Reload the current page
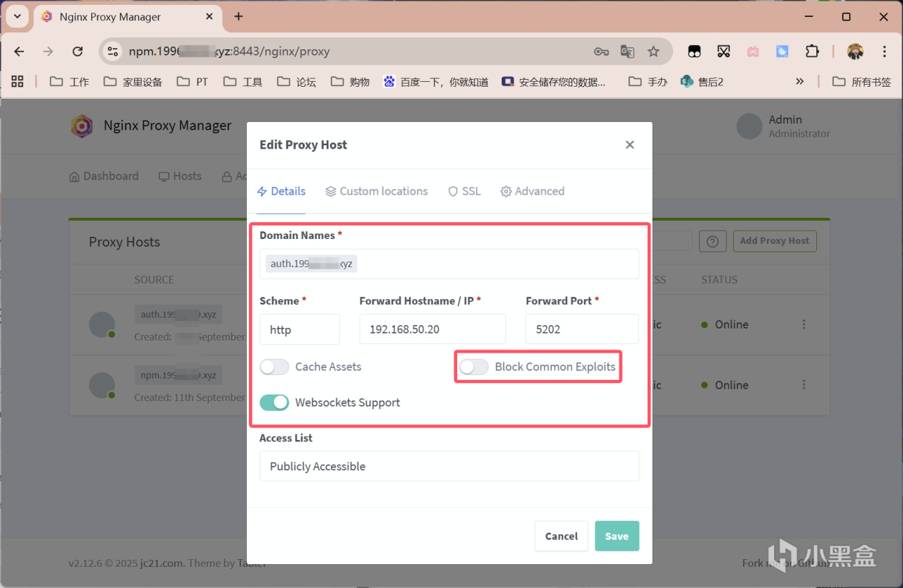 point(78,51)
